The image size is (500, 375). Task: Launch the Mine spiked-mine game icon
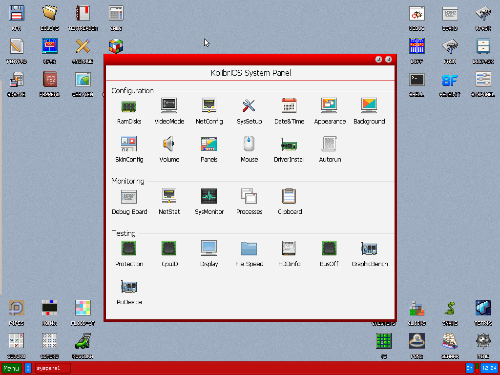483,341
